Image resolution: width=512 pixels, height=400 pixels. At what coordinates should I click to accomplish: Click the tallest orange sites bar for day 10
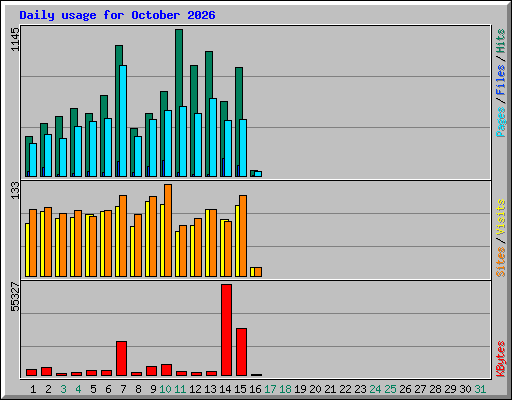[168, 230]
